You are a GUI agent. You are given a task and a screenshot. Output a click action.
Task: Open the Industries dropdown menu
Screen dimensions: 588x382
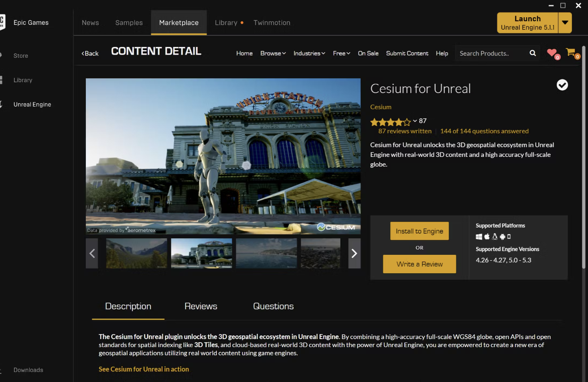309,53
